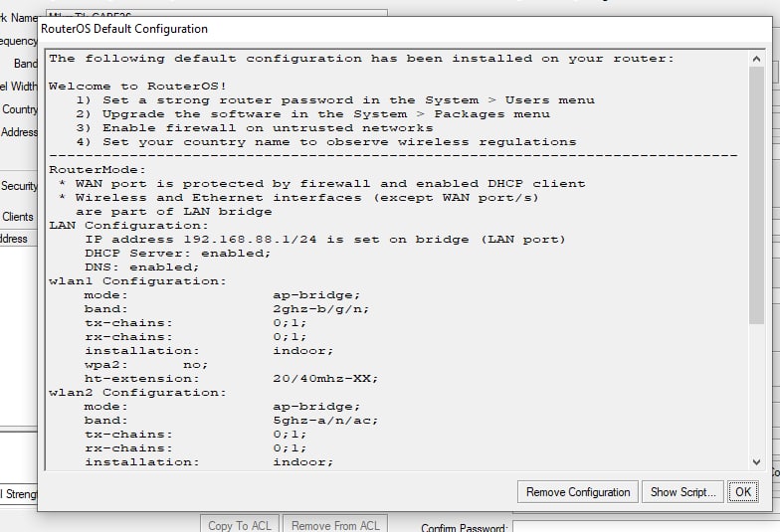Click the 'Enable firewall on untrusted networks' line

pyautogui.click(x=255, y=127)
